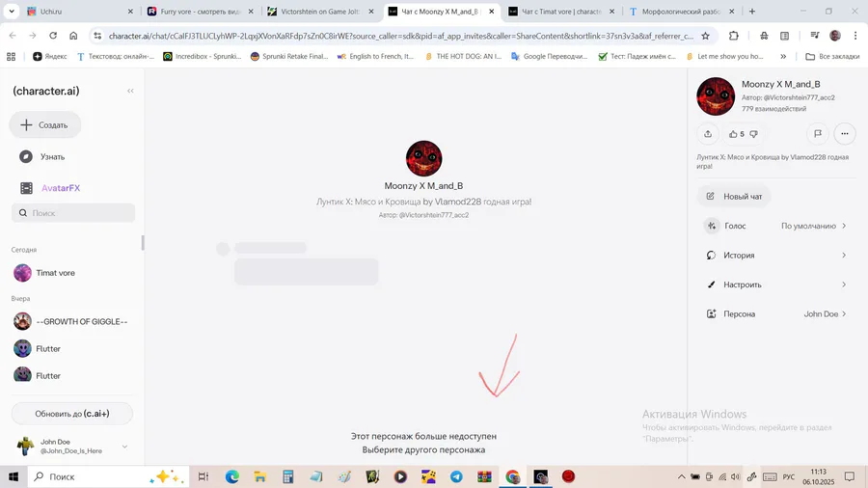Start a Новый чат
The image size is (868, 488).
click(x=734, y=197)
